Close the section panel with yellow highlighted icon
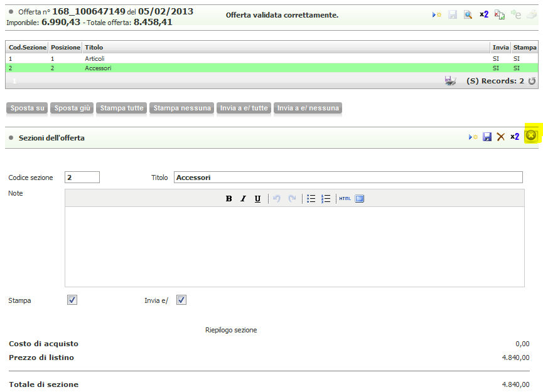Screen dimensions: 543x392 point(531,135)
